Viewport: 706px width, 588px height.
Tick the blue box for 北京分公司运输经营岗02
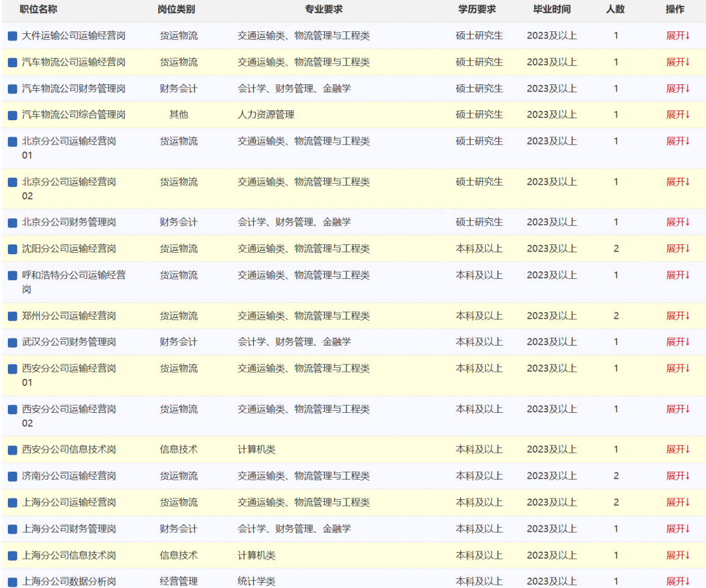(12, 182)
